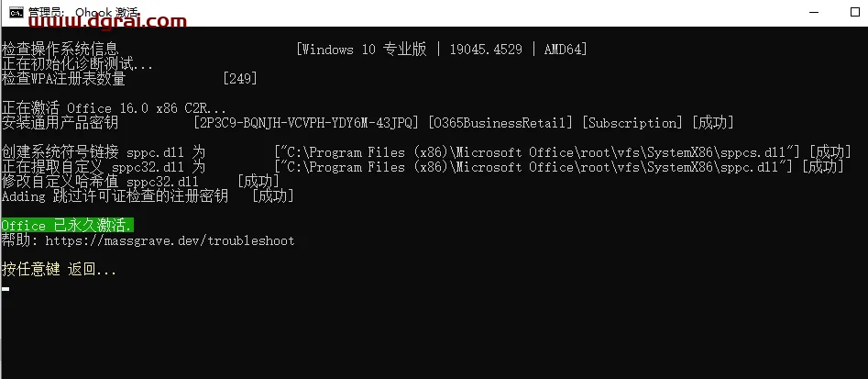Image resolution: width=868 pixels, height=379 pixels.
Task: Maximize the Ohook activation console window
Action: (x=855, y=12)
